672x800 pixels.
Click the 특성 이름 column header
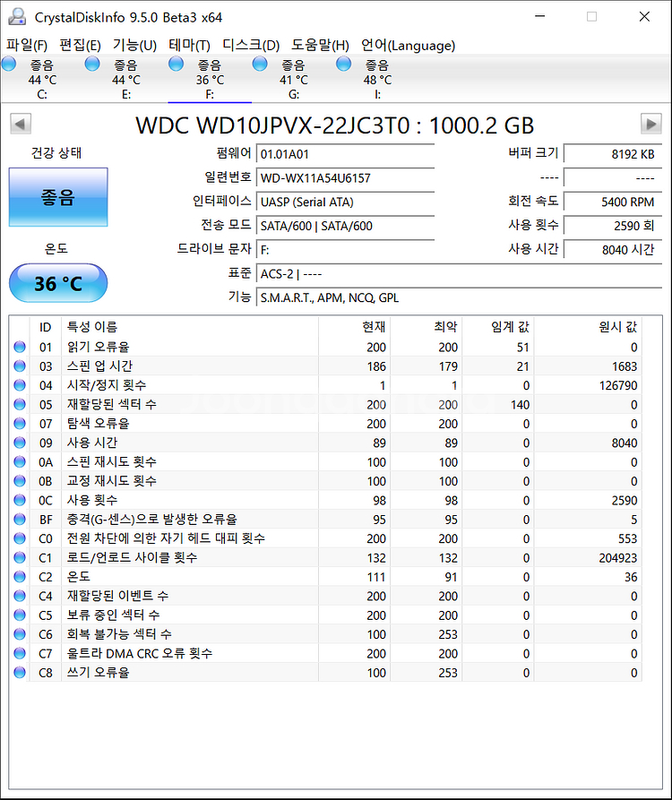point(190,326)
